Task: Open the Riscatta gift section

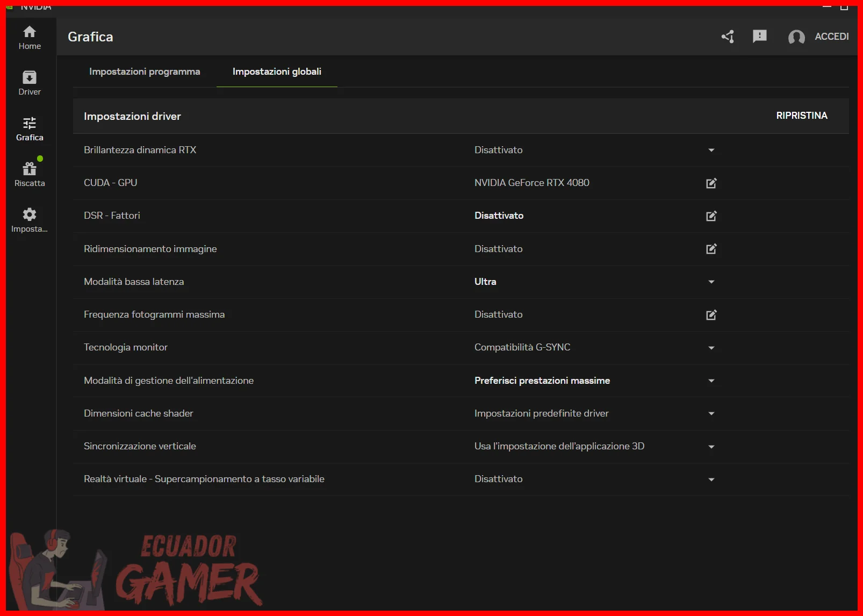Action: tap(30, 175)
